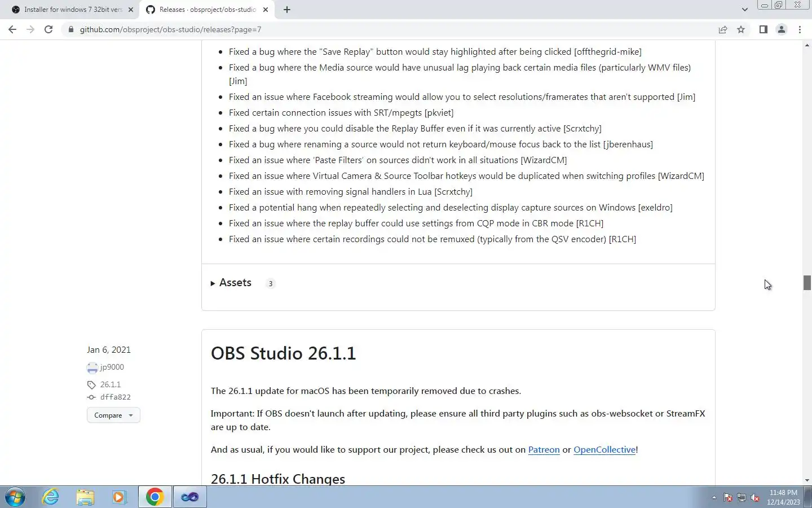The height and width of the screenshot is (508, 812).
Task: Reload the current page
Action: [x=48, y=29]
